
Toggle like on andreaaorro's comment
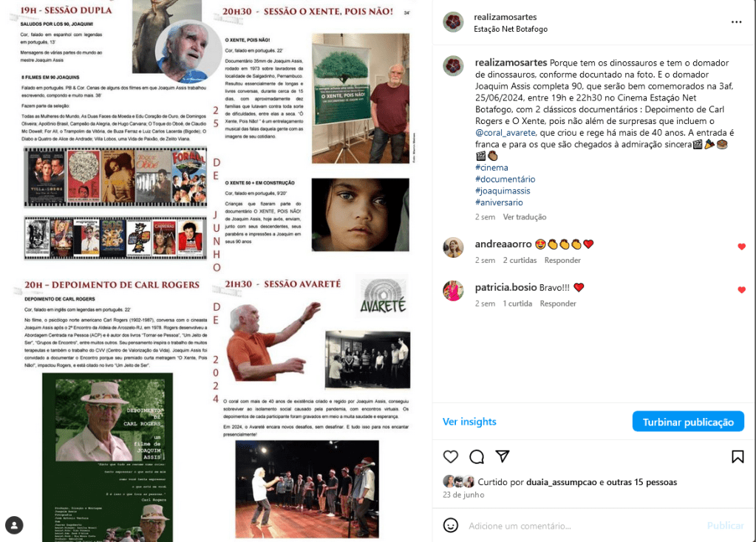[x=741, y=247]
